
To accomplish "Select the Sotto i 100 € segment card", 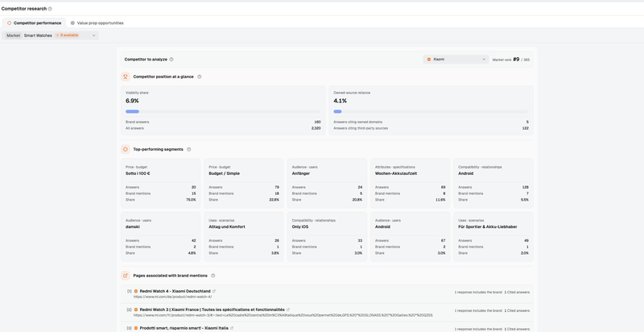I will click(160, 183).
